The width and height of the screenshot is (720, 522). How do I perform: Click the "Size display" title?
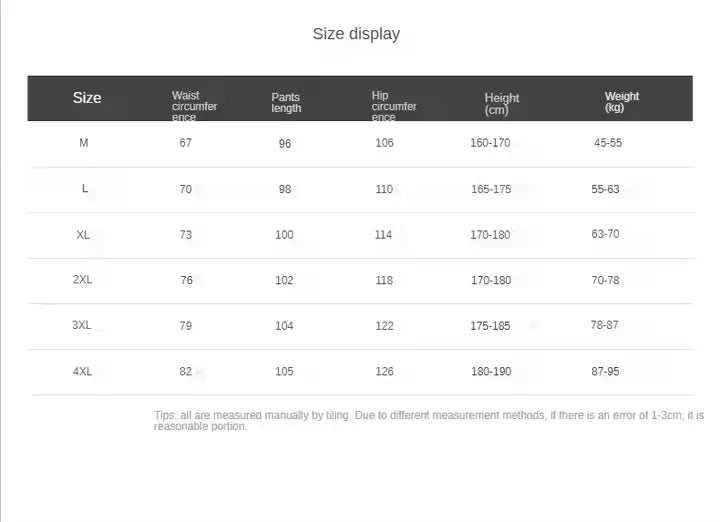(356, 34)
